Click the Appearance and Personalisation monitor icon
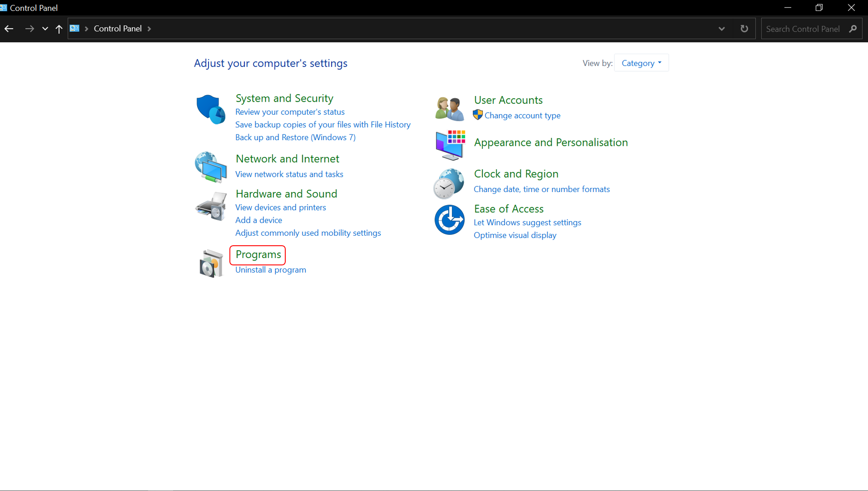This screenshot has height=491, width=868. point(450,145)
